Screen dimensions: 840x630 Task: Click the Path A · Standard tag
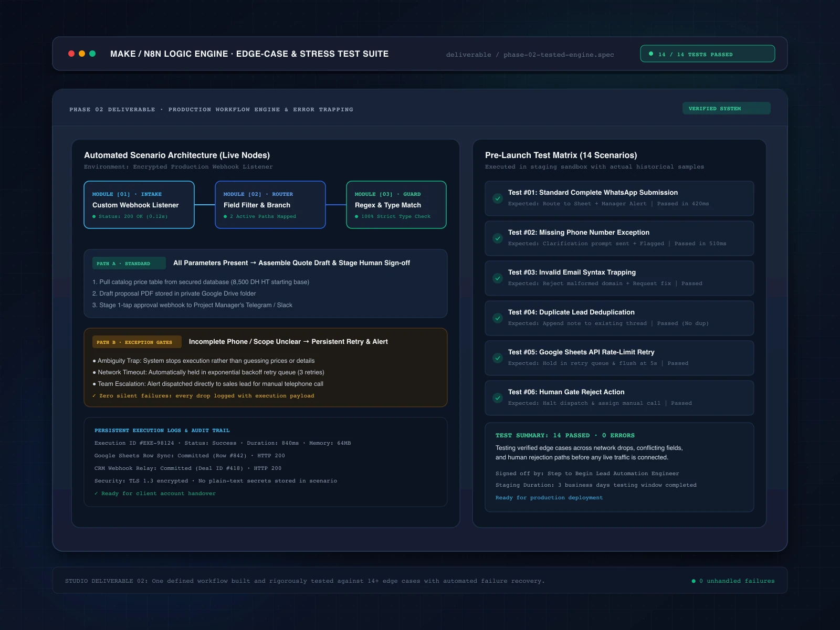click(x=129, y=263)
